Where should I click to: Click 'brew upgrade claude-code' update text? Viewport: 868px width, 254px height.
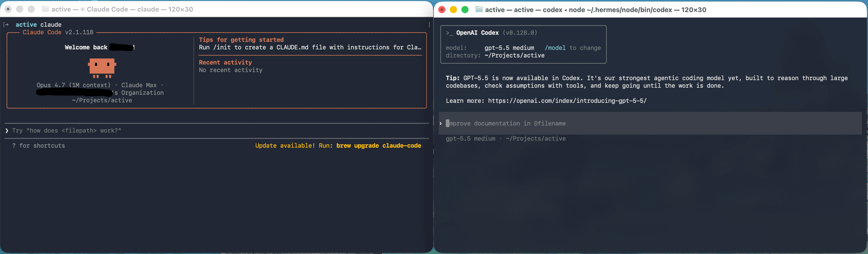[x=378, y=146]
